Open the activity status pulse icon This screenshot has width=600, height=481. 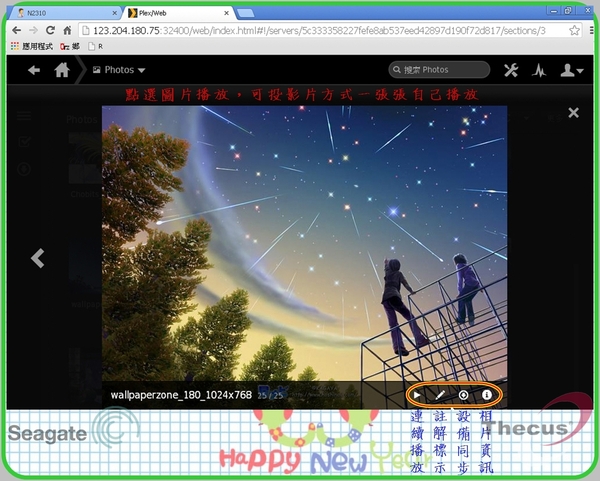click(x=539, y=70)
